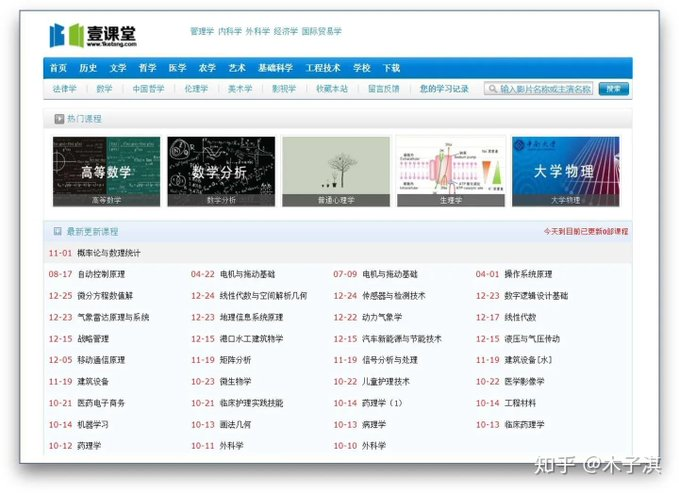The width and height of the screenshot is (679, 493).
Task: Select 美术学 in the sub-navigation
Action: [x=240, y=89]
